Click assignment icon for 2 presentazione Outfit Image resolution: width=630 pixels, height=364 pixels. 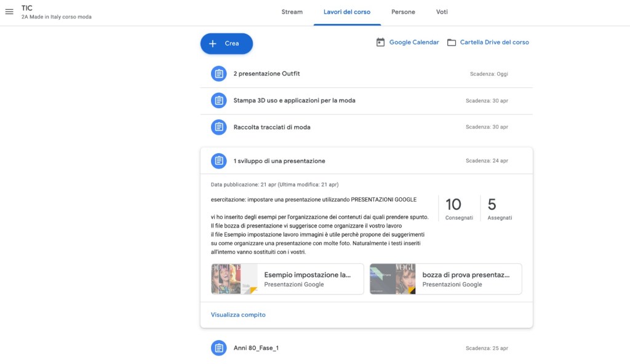pyautogui.click(x=218, y=74)
